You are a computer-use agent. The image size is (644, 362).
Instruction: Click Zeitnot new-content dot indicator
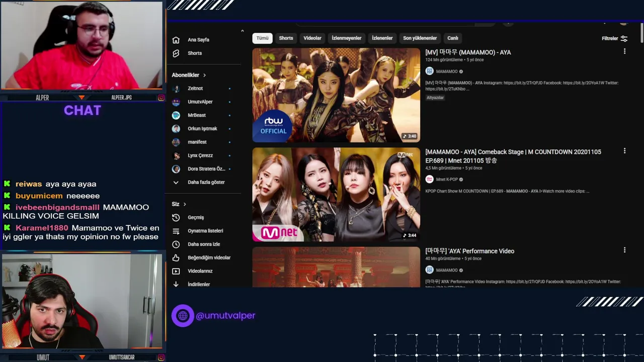tap(229, 88)
